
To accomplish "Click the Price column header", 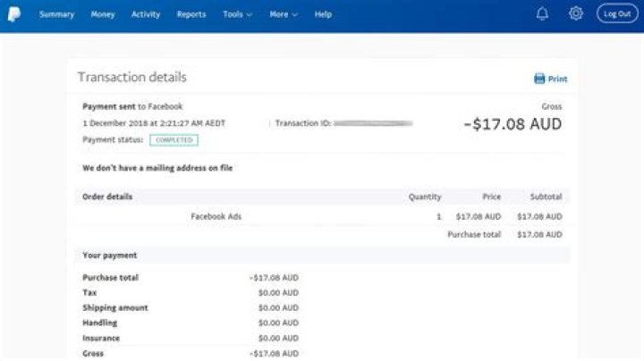I will 492,197.
